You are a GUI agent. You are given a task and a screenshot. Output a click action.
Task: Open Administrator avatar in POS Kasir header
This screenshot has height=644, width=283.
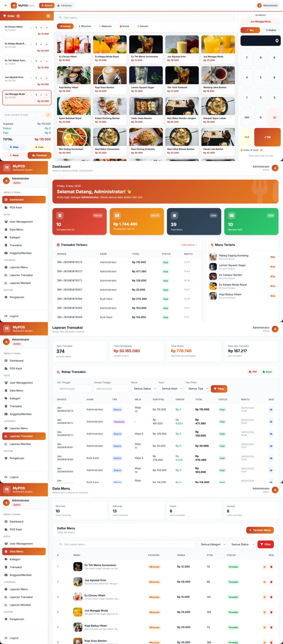[259, 5]
